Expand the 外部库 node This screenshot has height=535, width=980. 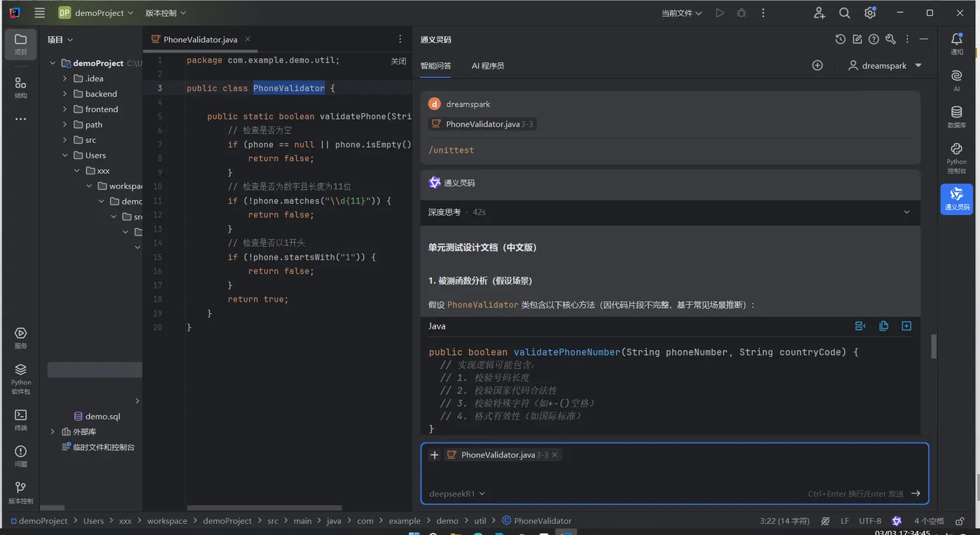(52, 432)
